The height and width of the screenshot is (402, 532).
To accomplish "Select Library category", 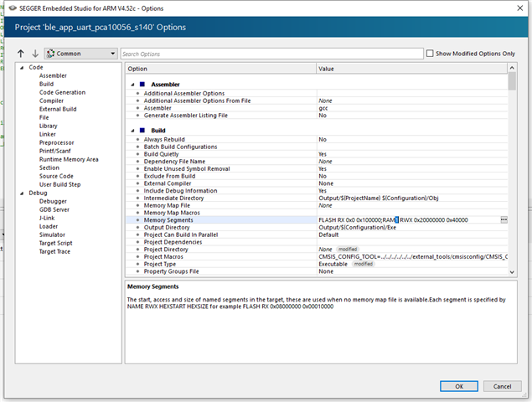I will tap(49, 126).
